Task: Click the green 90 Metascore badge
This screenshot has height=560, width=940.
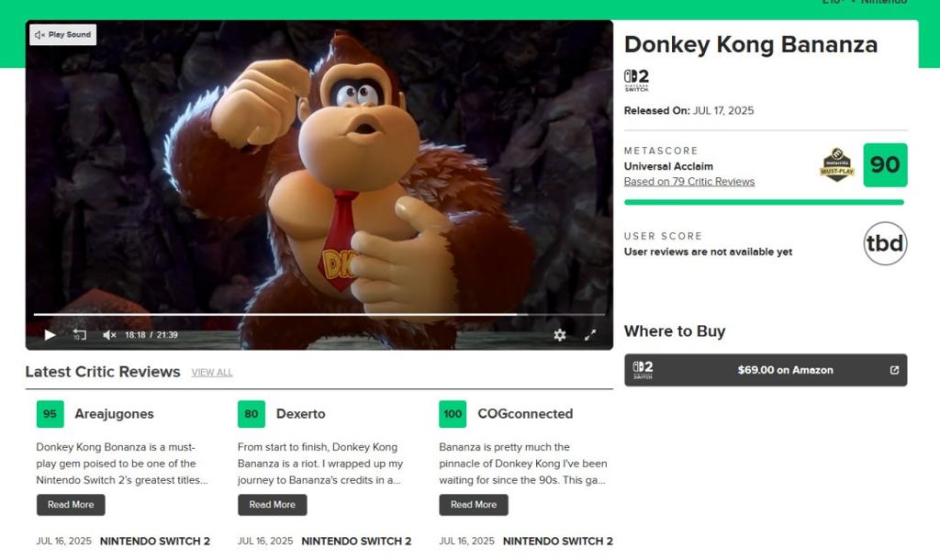Action: [x=885, y=165]
